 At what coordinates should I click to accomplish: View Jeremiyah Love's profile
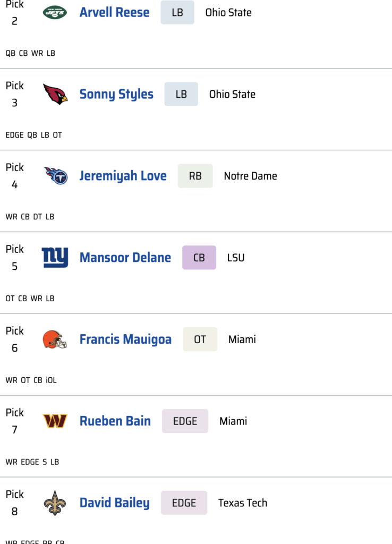point(123,176)
